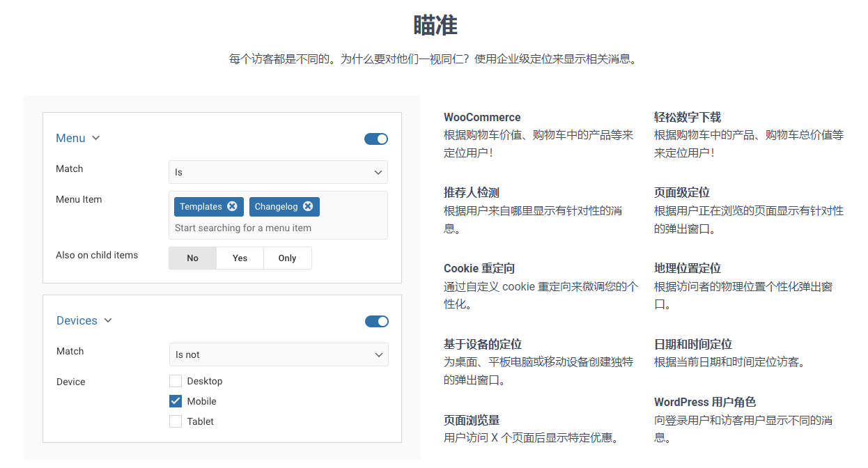The image size is (868, 468).
Task: Click the Desktop checkbox label text
Action: [x=205, y=381]
